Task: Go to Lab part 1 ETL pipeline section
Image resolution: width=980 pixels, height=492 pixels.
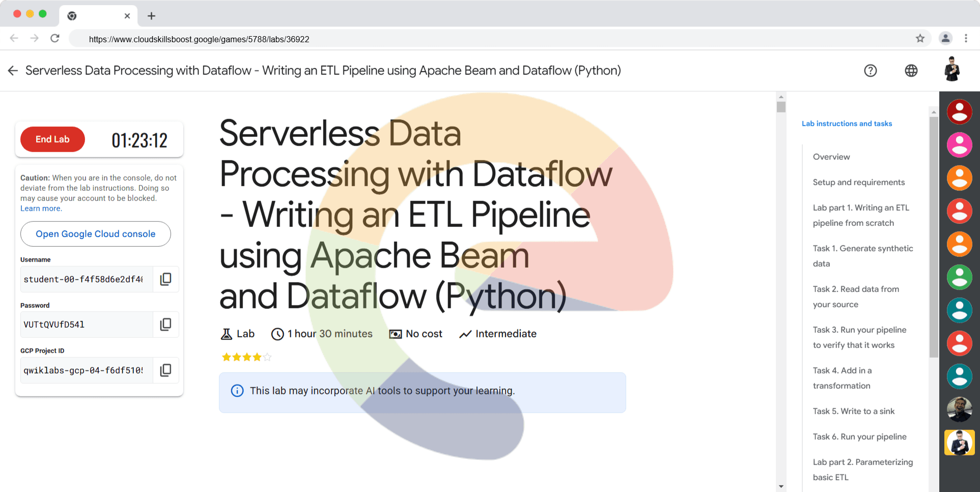Action: (861, 215)
